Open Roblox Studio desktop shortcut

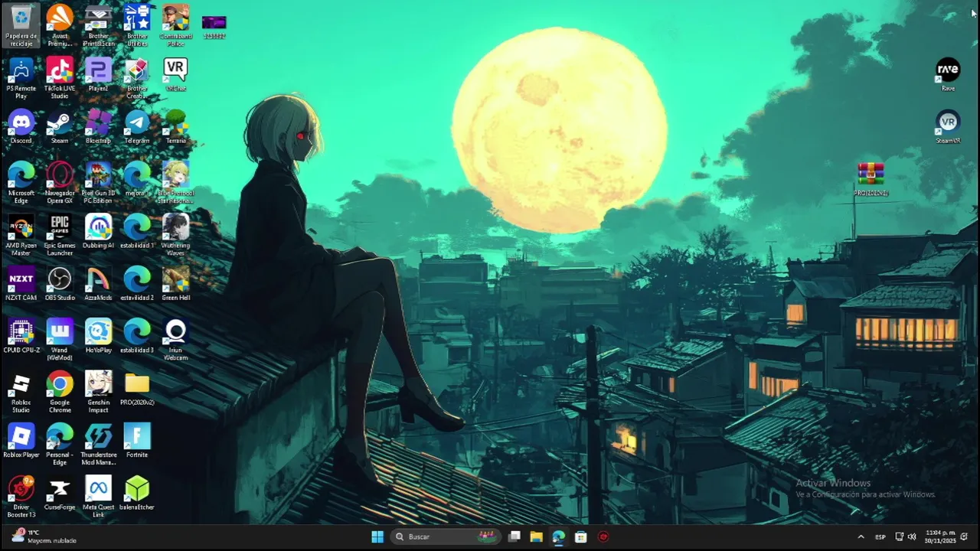coord(21,391)
